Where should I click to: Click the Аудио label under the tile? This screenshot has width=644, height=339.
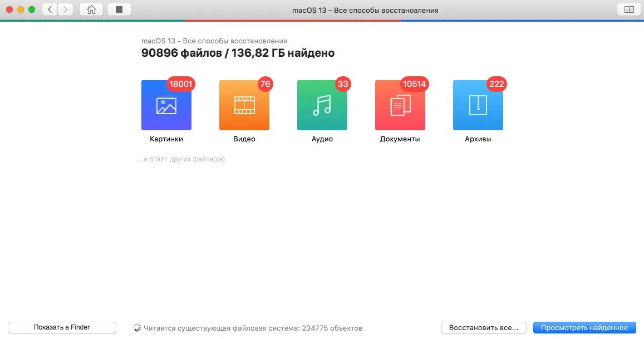(x=322, y=139)
